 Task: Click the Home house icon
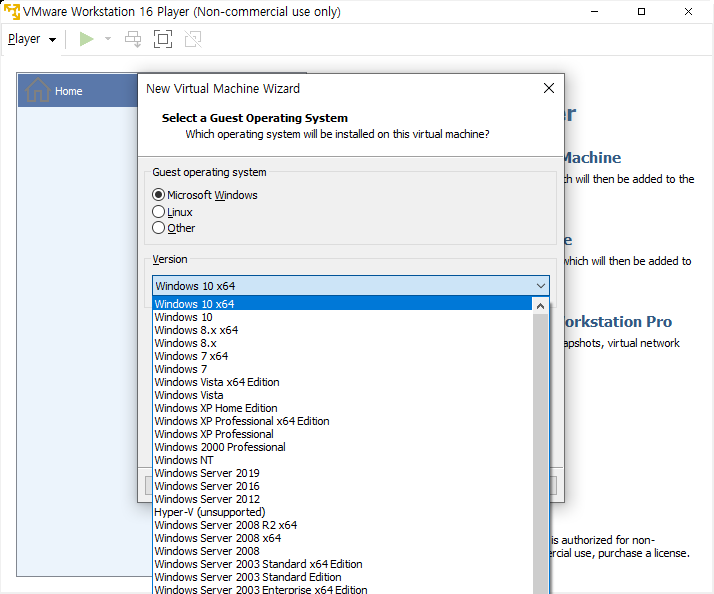[x=37, y=90]
